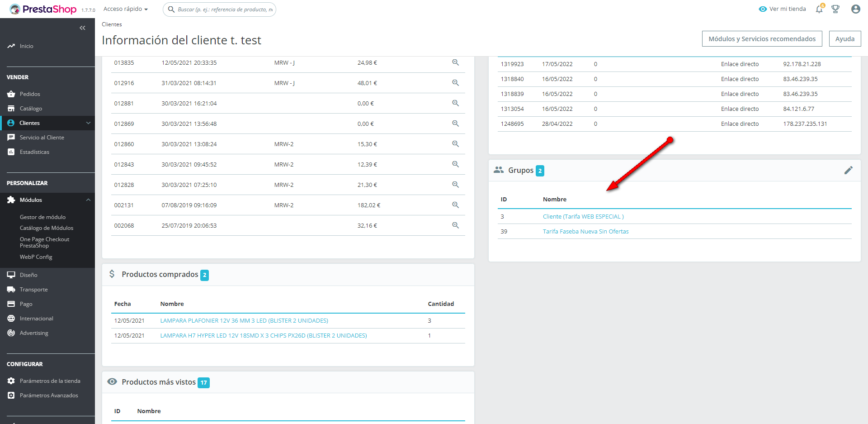Click the Clientes breadcrumb
This screenshot has width=868, height=424.
click(x=112, y=24)
